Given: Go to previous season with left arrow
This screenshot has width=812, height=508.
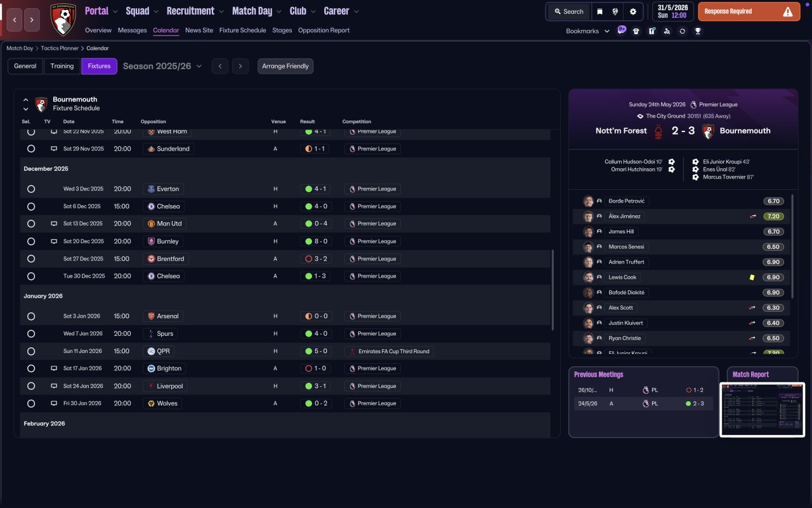Looking at the screenshot, I should (x=220, y=66).
